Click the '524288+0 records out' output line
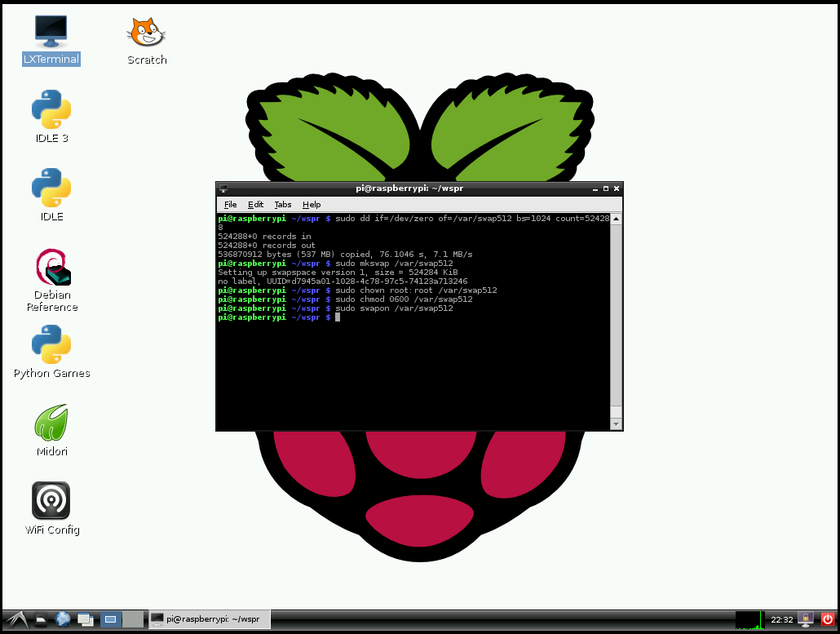840x634 pixels. tap(266, 246)
